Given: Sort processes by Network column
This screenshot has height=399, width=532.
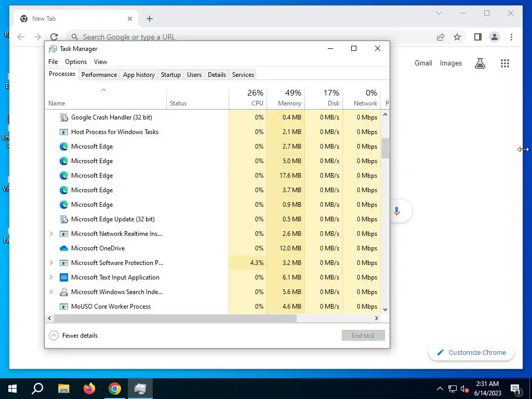Looking at the screenshot, I should [362, 98].
